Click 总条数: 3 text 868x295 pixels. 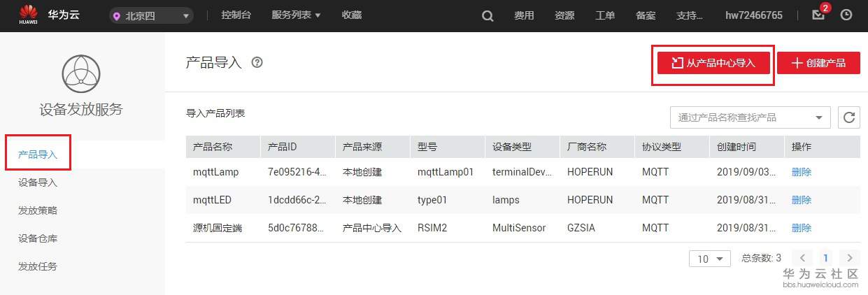click(x=762, y=258)
